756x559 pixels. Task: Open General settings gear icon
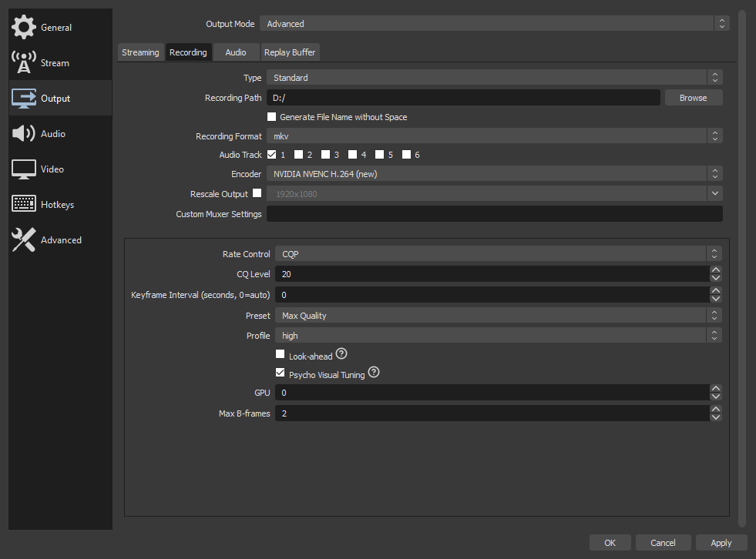(24, 27)
